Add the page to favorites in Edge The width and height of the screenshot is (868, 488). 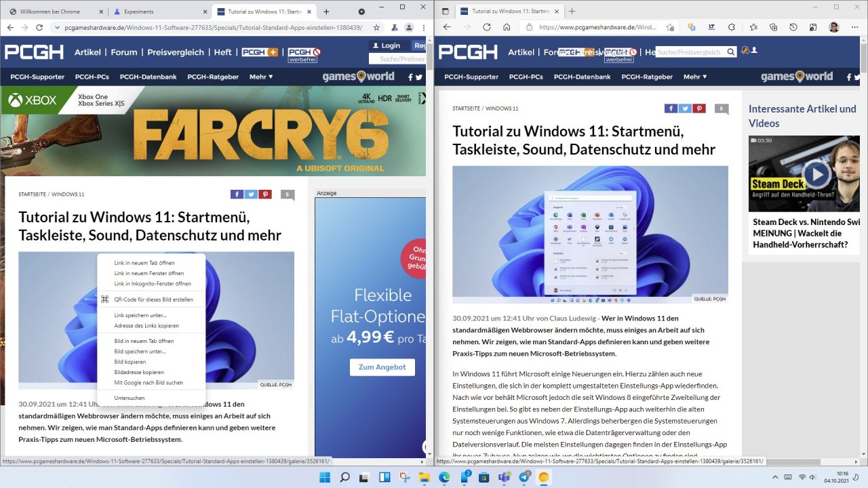point(669,27)
